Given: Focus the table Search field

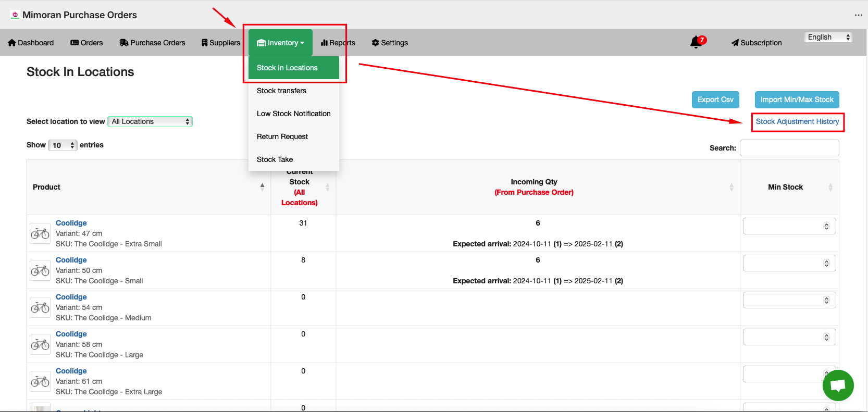Looking at the screenshot, I should (789, 148).
